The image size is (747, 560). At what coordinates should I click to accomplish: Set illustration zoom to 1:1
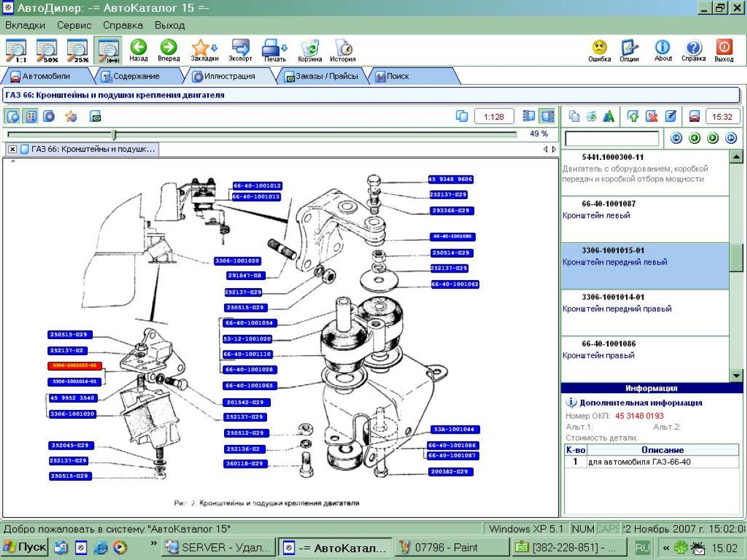16,50
